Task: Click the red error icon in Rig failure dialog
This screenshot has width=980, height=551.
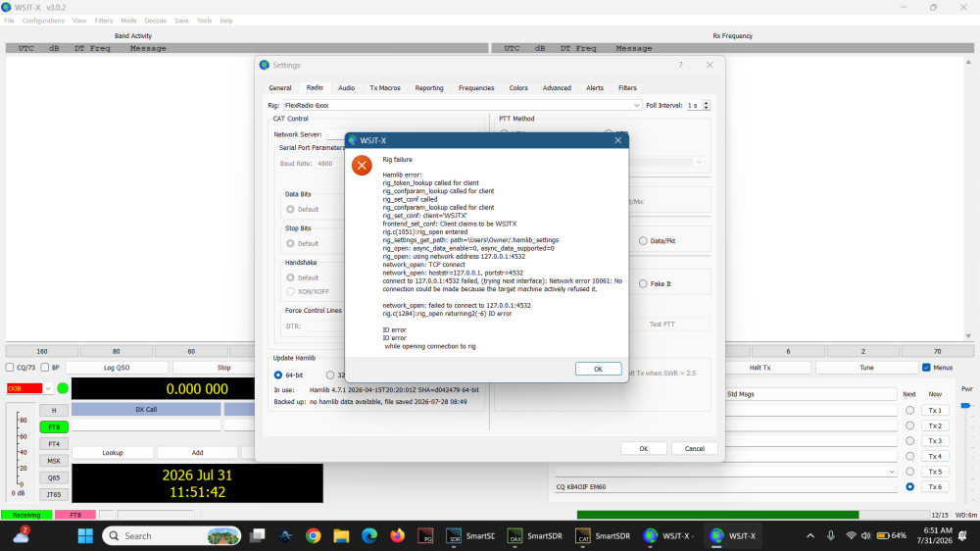Action: coord(362,166)
